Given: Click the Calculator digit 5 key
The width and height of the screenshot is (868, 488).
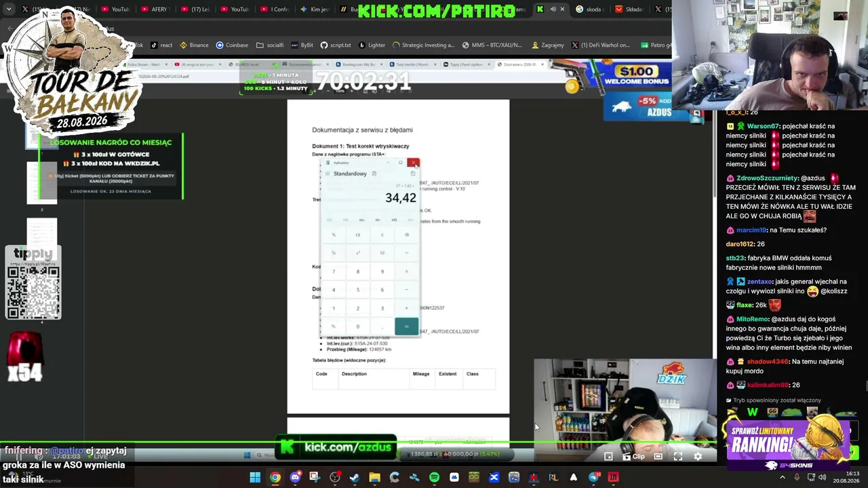Looking at the screenshot, I should (x=358, y=289).
